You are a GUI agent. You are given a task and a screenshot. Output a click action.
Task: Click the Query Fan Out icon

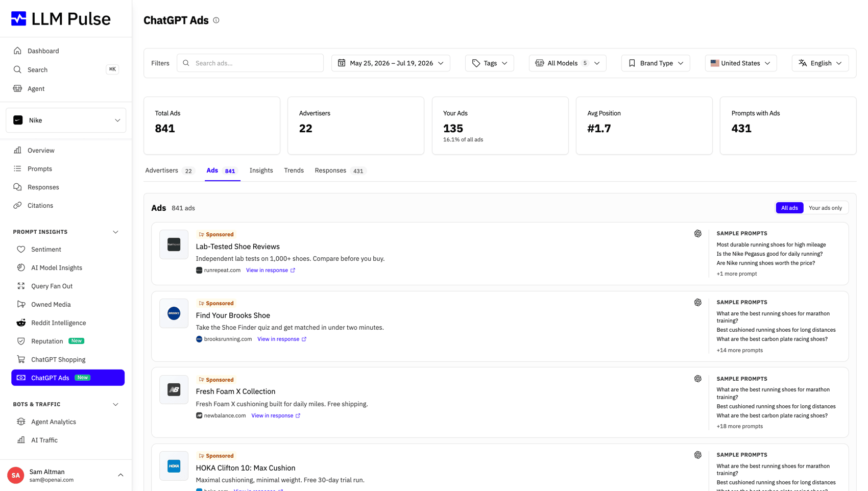point(21,286)
